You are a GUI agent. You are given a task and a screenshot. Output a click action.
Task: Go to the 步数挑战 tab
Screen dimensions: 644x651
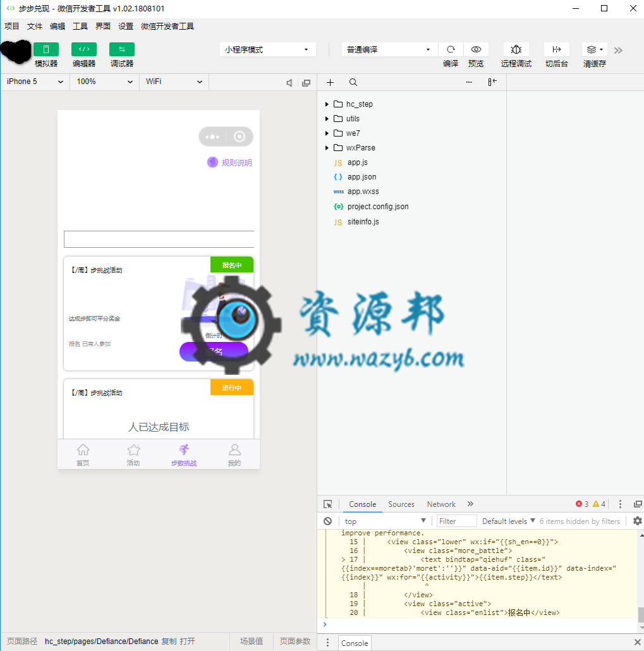coord(184,454)
